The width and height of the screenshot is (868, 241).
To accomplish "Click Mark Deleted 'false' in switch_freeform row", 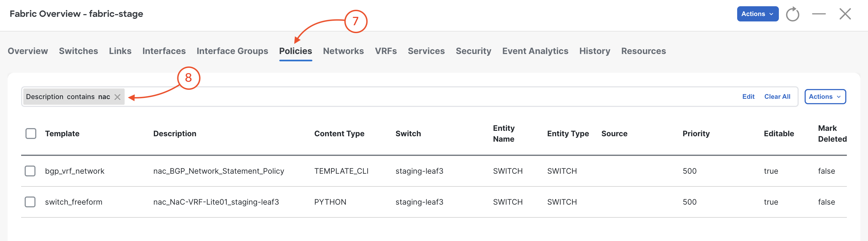I will [x=826, y=202].
